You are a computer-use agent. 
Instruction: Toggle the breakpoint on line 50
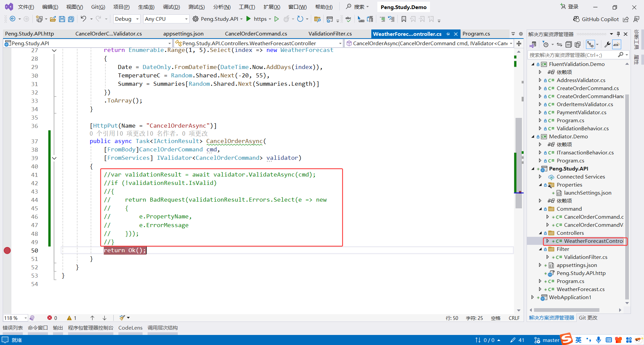tap(7, 251)
